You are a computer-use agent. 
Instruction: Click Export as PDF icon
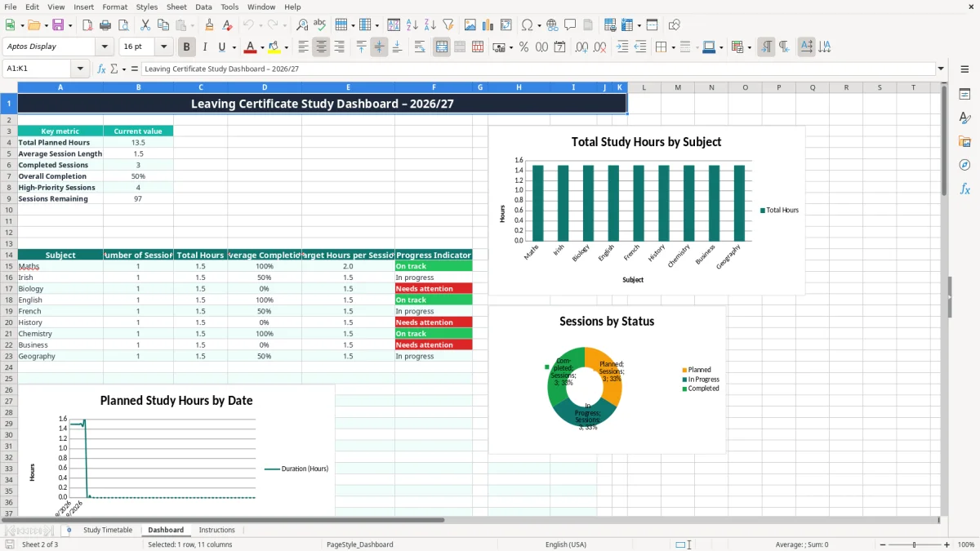point(88,25)
